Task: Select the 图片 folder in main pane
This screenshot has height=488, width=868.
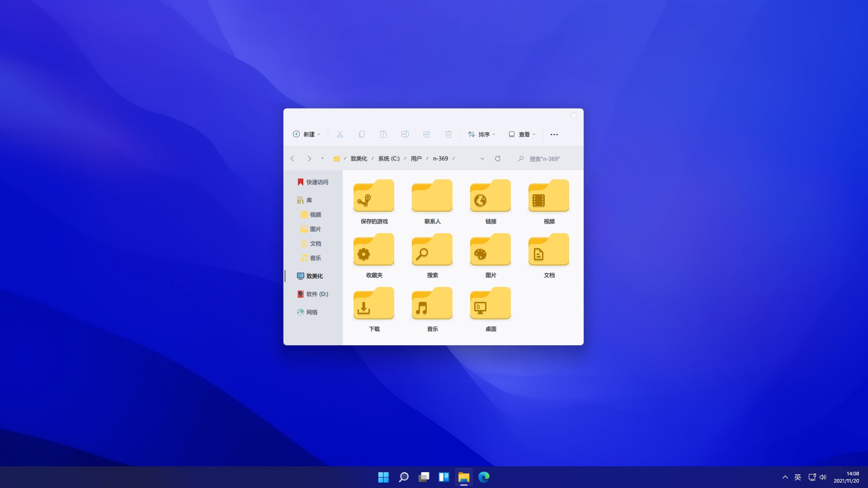Action: [x=491, y=255]
